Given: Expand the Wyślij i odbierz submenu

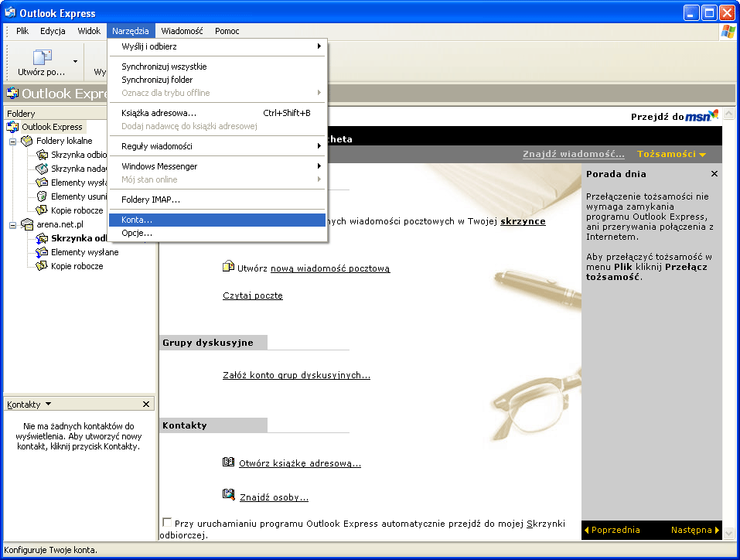Looking at the screenshot, I should click(x=319, y=46).
